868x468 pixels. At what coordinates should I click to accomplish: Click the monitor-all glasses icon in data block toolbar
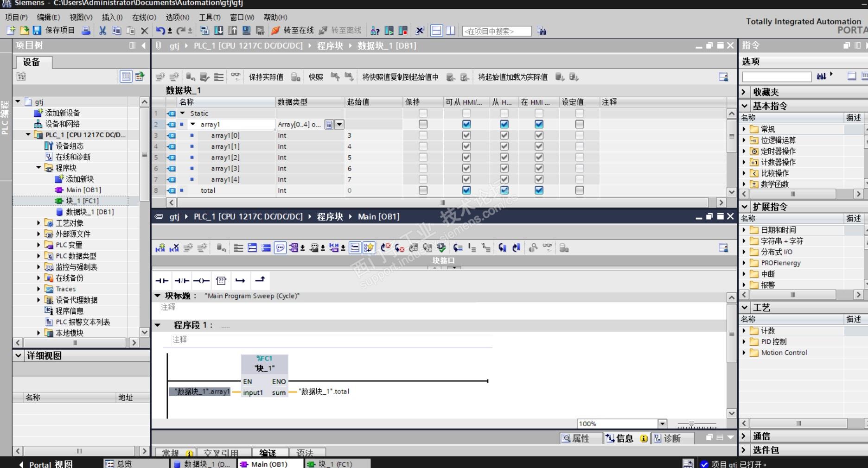click(x=236, y=76)
